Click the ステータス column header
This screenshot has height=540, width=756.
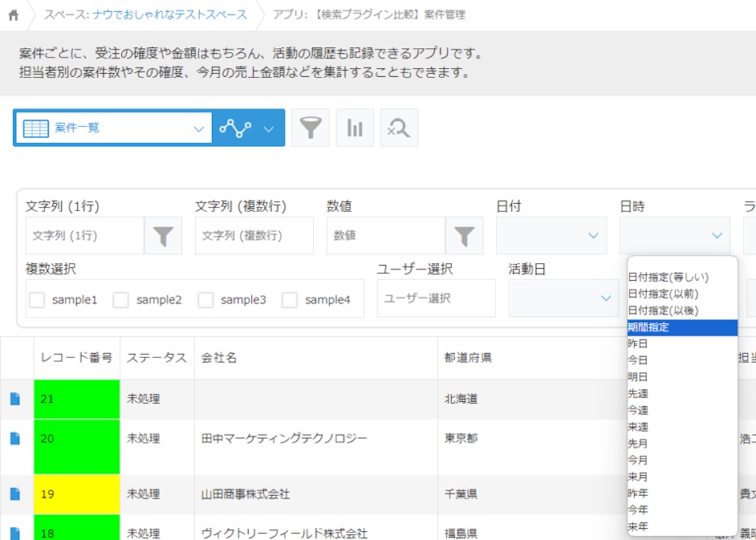point(157,358)
